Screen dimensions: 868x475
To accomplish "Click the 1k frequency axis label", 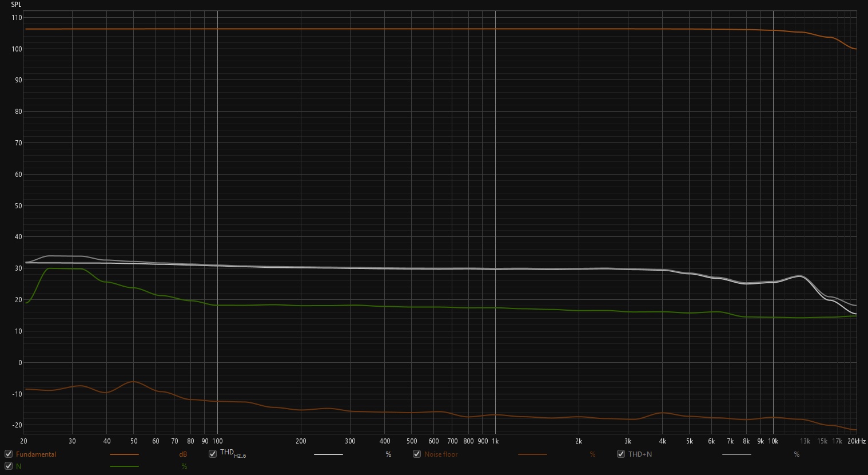I will coord(495,441).
